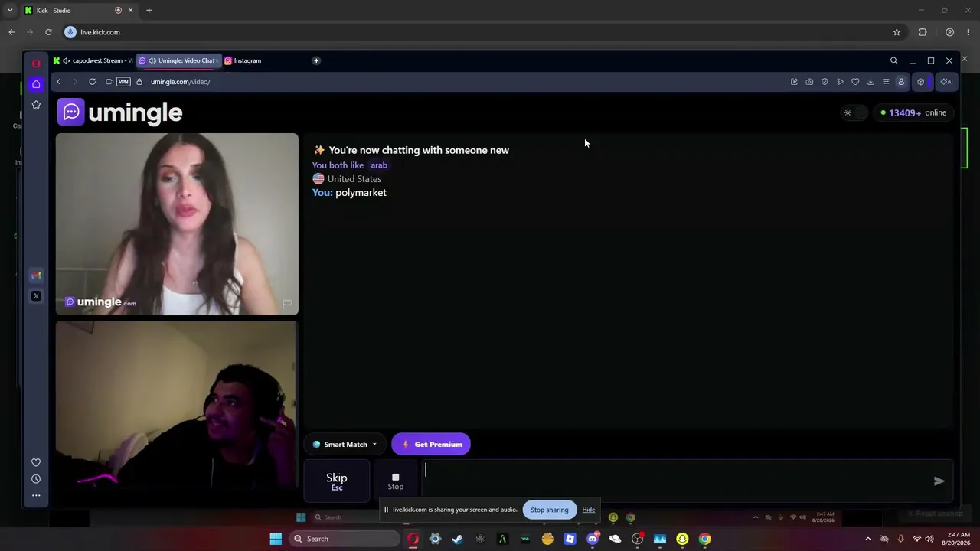This screenshot has height=551, width=980.
Task: Go back in the Opera window
Action: [58, 82]
